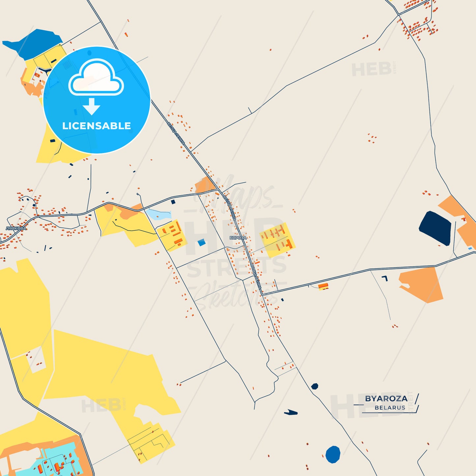Click the cyan area at bottom left
The image size is (476, 476).
[49, 460]
